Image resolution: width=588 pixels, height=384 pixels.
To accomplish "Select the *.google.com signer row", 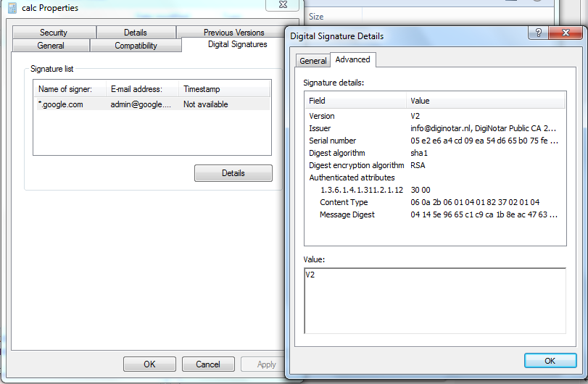I will point(152,104).
